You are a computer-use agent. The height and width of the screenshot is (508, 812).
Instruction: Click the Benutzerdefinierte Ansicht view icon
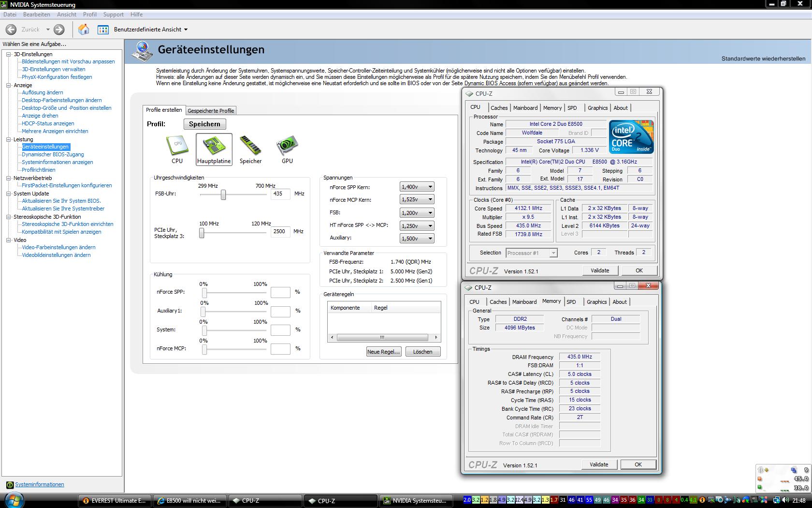103,30
